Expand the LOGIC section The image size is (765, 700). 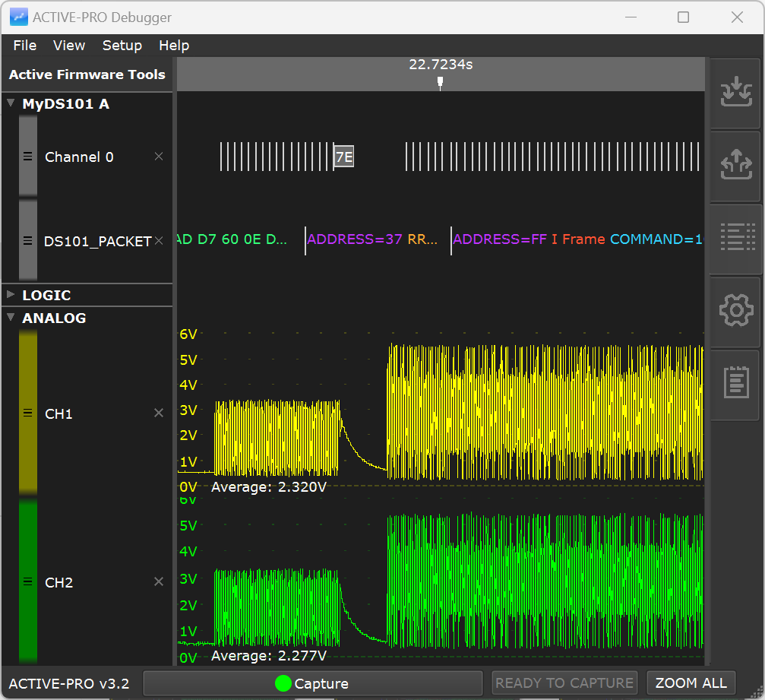11,295
